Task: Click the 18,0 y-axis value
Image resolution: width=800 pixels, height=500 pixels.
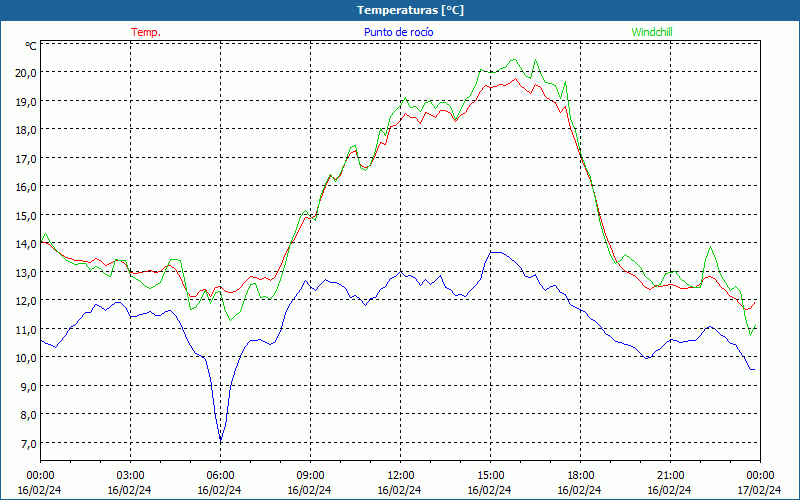Action: click(27, 130)
